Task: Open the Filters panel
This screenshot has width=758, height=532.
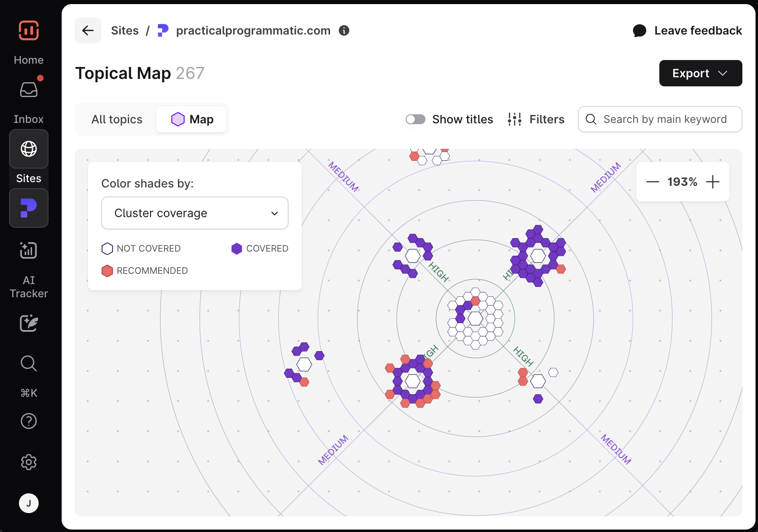Action: pyautogui.click(x=536, y=119)
